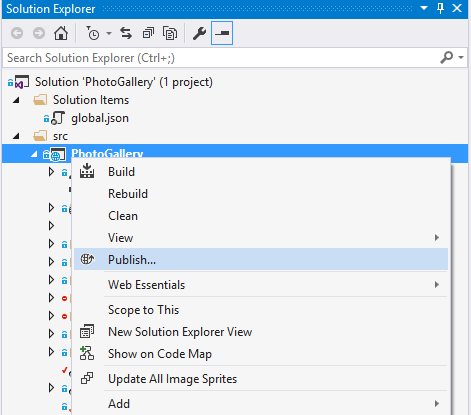Select the src folder
471x415 pixels.
point(60,136)
